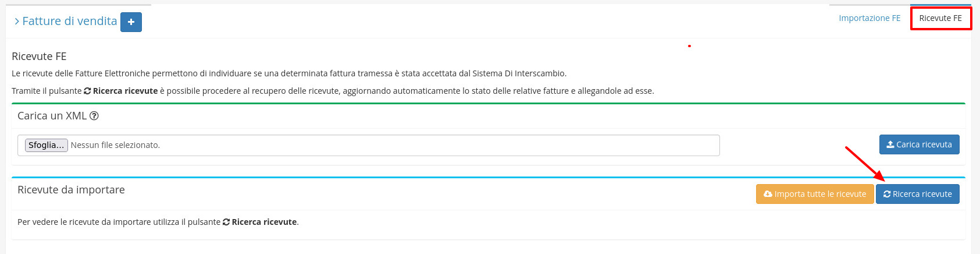The height and width of the screenshot is (254, 980).
Task: Click the refresh icon on the blue Ricerca ricevute button
Action: pos(887,194)
